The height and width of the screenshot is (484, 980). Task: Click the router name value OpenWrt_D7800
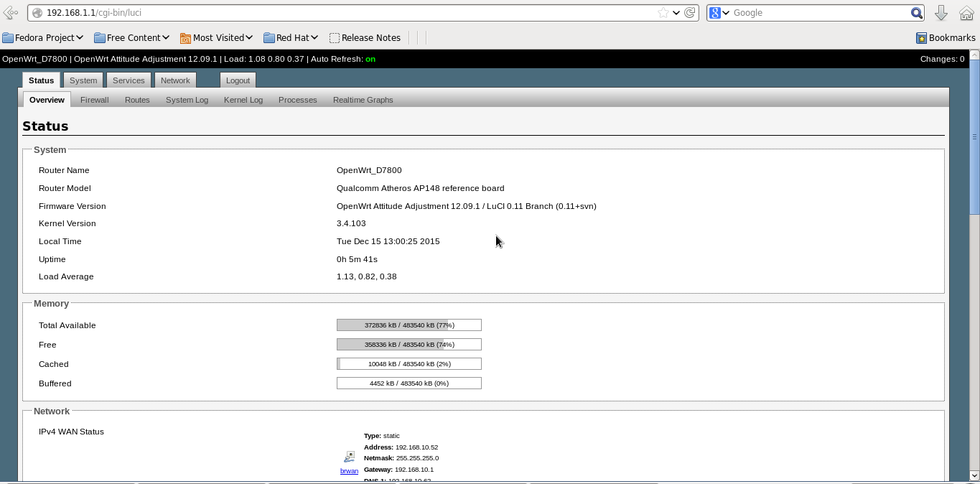[x=369, y=170]
